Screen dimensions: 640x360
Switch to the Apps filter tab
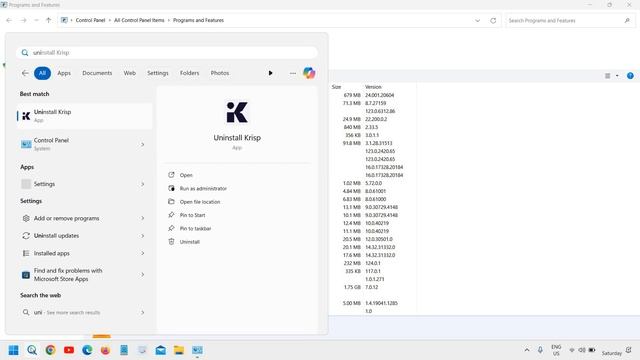(64, 73)
